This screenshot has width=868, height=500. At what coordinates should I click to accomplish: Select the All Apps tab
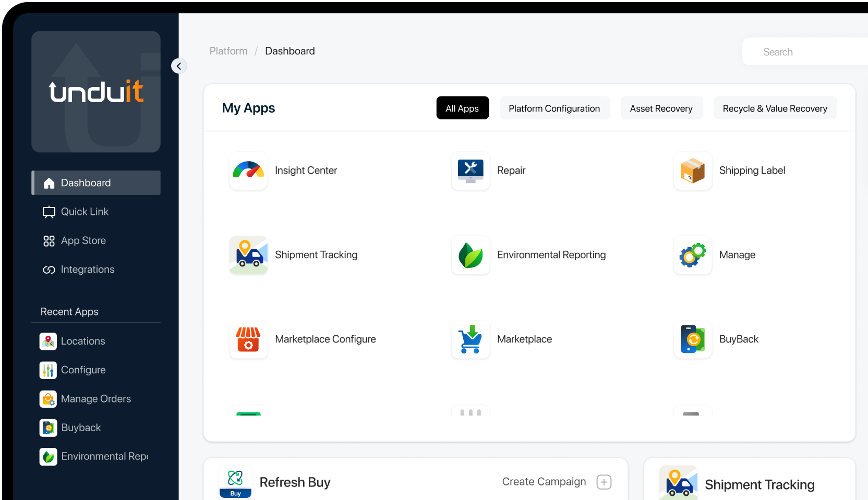pyautogui.click(x=462, y=108)
